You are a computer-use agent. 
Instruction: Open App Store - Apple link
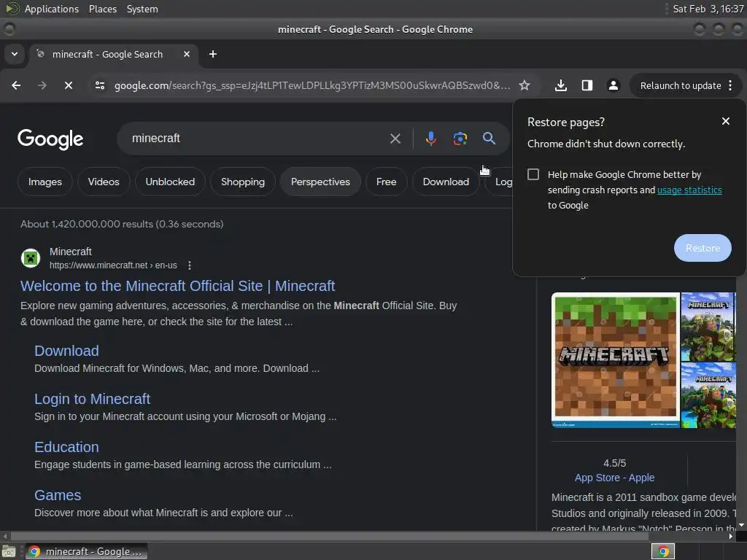(614, 478)
